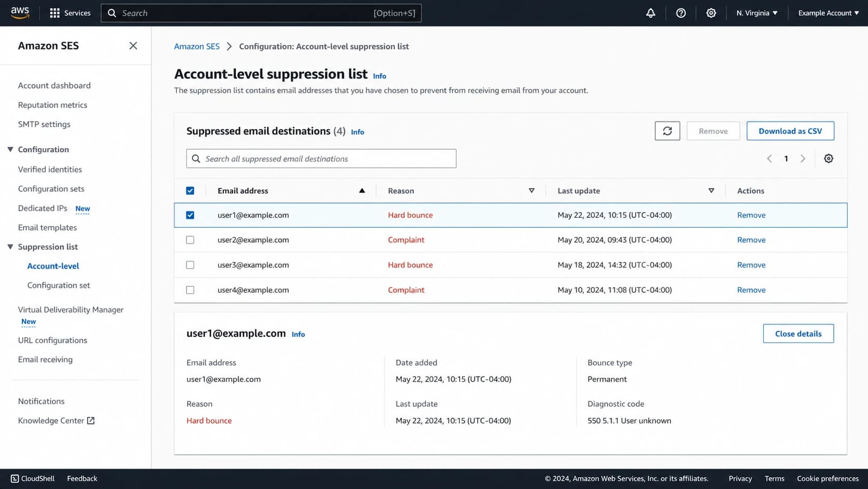868x489 pixels.
Task: Open URL configurations
Action: [x=52, y=340]
